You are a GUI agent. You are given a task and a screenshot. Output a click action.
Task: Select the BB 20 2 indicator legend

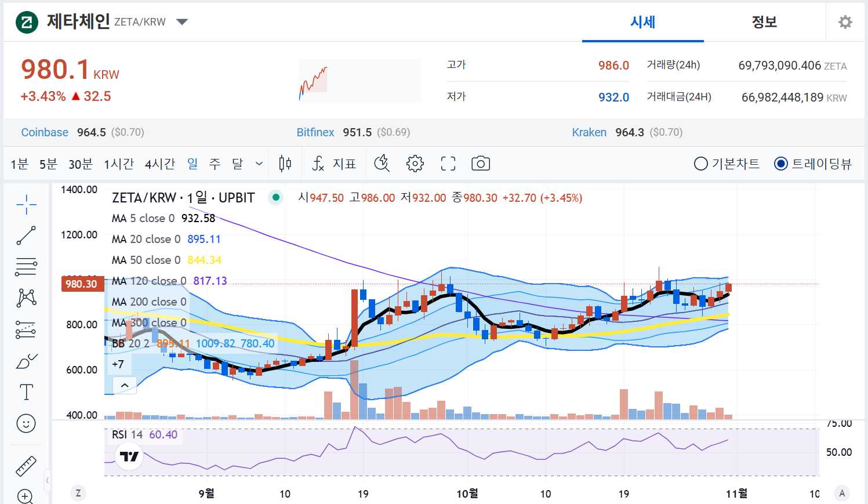[x=193, y=343]
